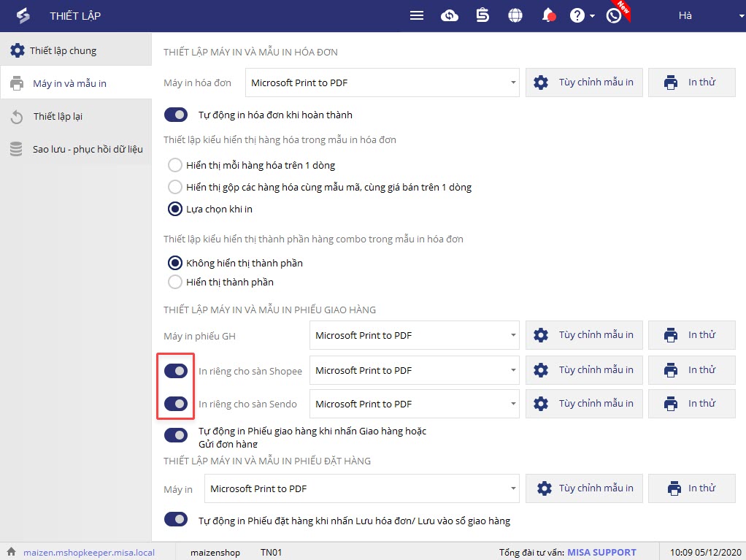Click maizenshop in the status bar
The height and width of the screenshot is (560, 746).
click(x=215, y=553)
